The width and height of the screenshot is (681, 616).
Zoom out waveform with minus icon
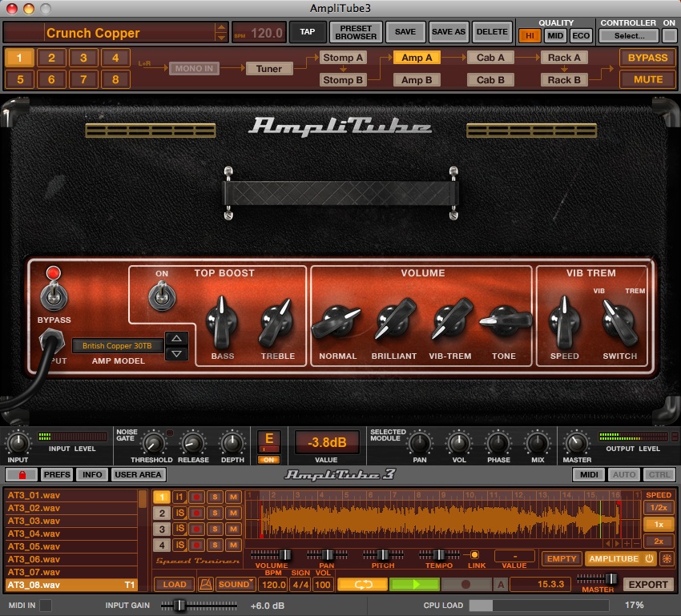tap(636, 543)
